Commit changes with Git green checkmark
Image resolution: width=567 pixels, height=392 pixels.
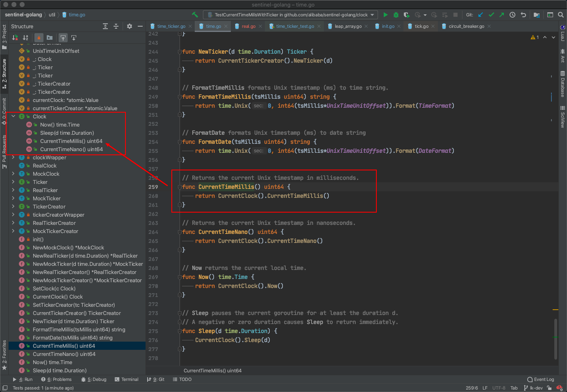coord(491,15)
